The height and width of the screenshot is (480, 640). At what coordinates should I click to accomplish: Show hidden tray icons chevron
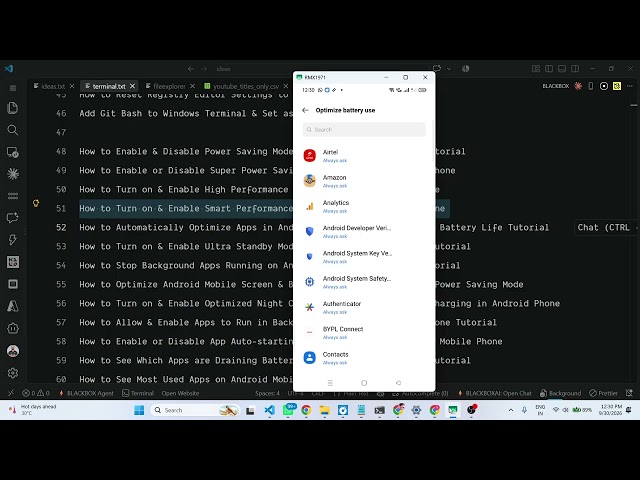coord(511,410)
